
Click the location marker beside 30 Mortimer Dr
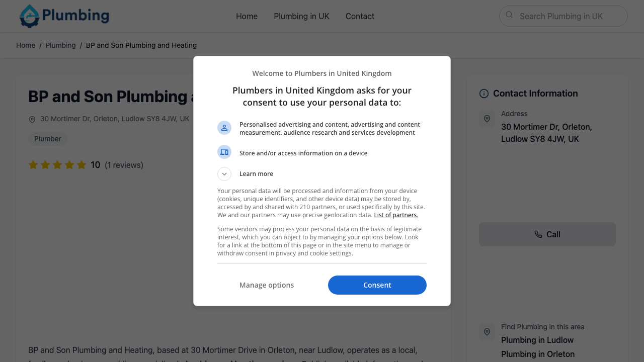pos(32,119)
